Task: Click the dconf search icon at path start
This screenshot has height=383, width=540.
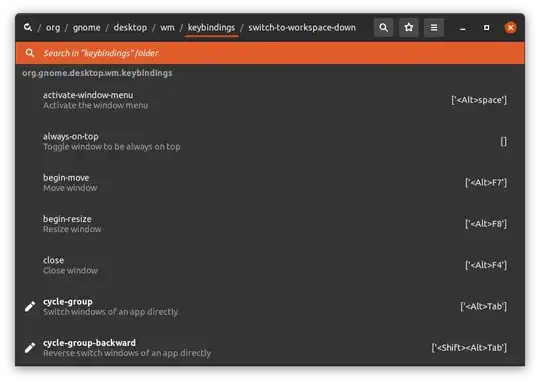Action: point(28,27)
